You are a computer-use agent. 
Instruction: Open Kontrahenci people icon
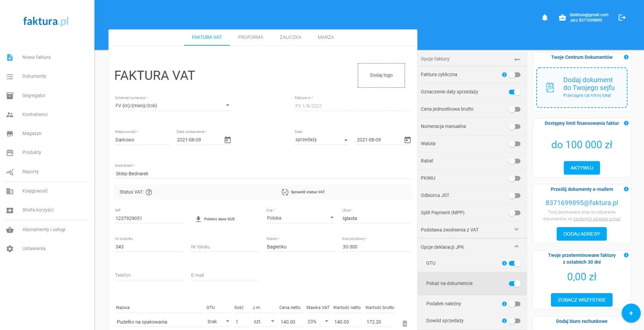coord(10,114)
